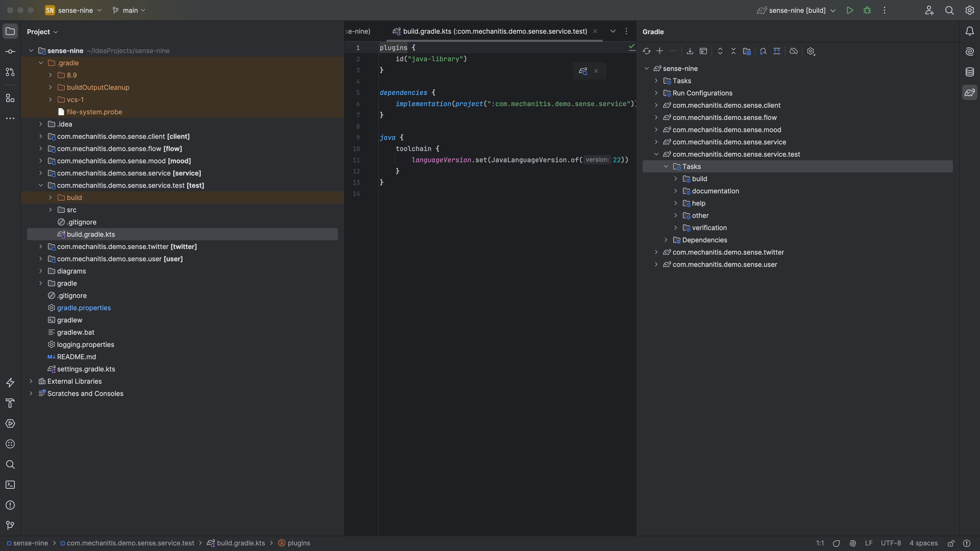Viewport: 980px width, 551px height.
Task: Open Gradle settings via the gear icon
Action: [811, 51]
